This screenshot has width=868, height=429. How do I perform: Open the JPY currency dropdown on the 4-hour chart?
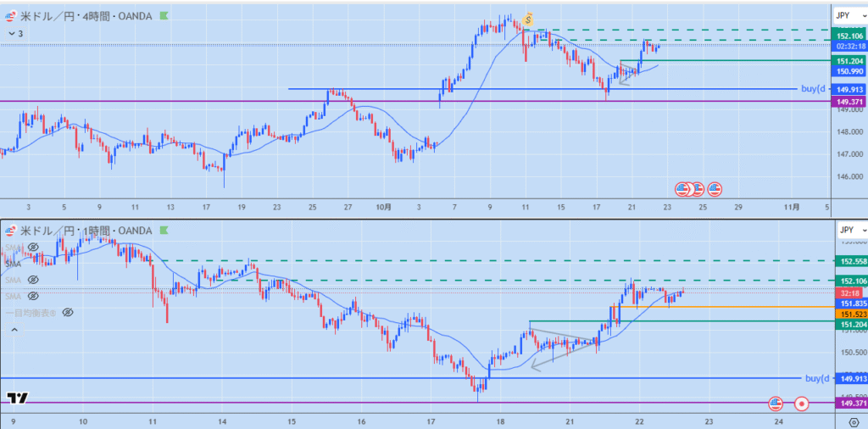click(x=849, y=15)
